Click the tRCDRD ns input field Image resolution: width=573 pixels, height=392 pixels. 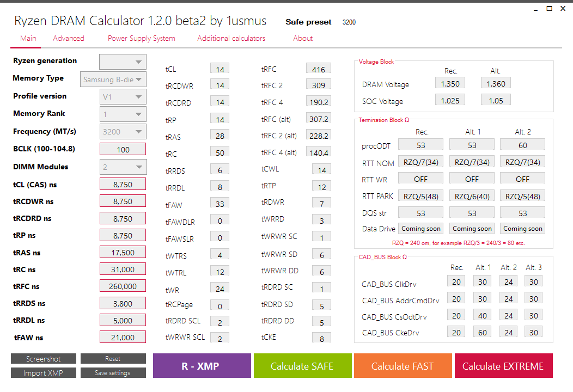pos(123,218)
